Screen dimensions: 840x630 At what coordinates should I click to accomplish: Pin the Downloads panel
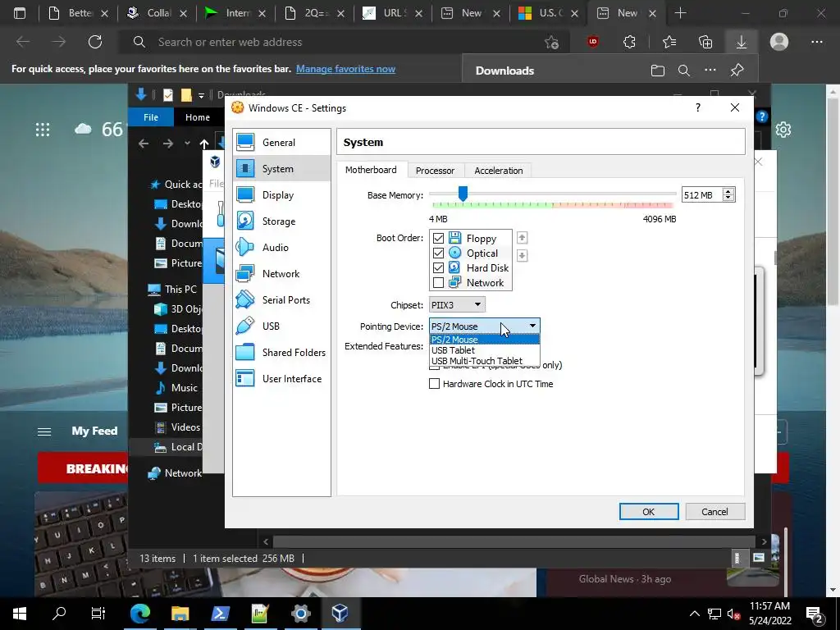737,71
